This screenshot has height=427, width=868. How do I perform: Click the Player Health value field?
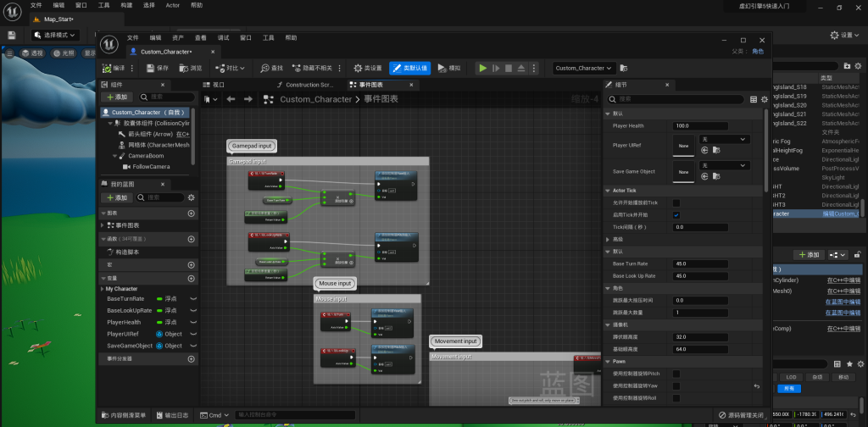coord(700,126)
